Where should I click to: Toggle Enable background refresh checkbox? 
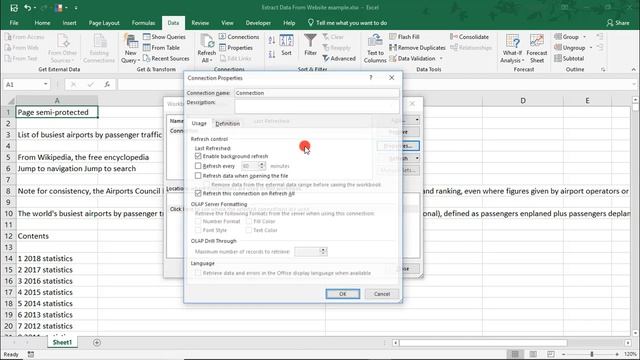pyautogui.click(x=198, y=156)
